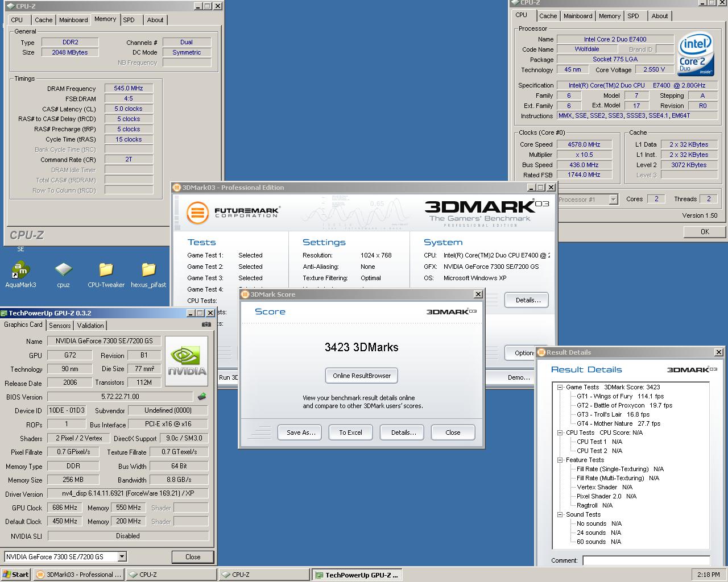Collapse the Sound Tests tree node
The height and width of the screenshot is (582, 728).
point(560,514)
